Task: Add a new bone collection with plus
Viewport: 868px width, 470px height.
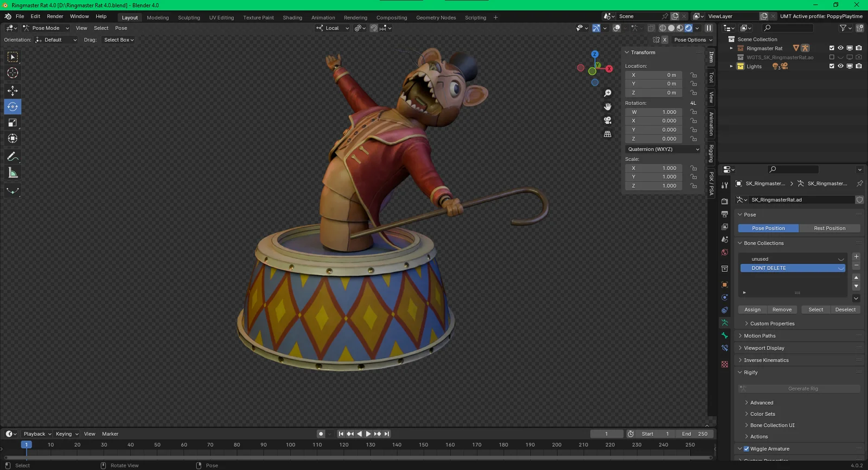Action: pos(856,257)
